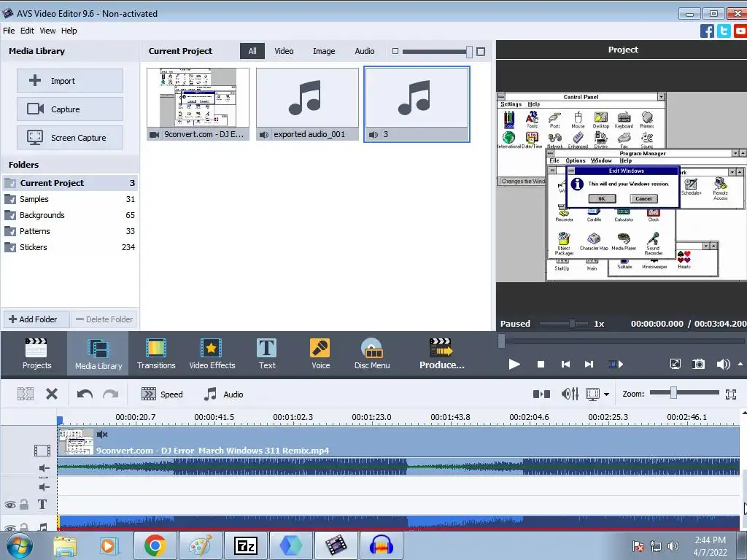747x560 pixels.
Task: Click Add Folder button
Action: tap(36, 319)
